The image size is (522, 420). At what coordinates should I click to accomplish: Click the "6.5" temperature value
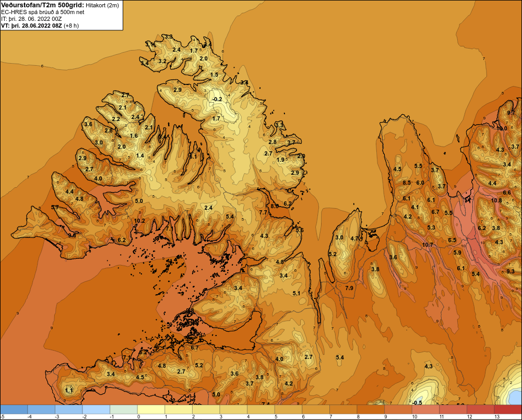[452, 241]
